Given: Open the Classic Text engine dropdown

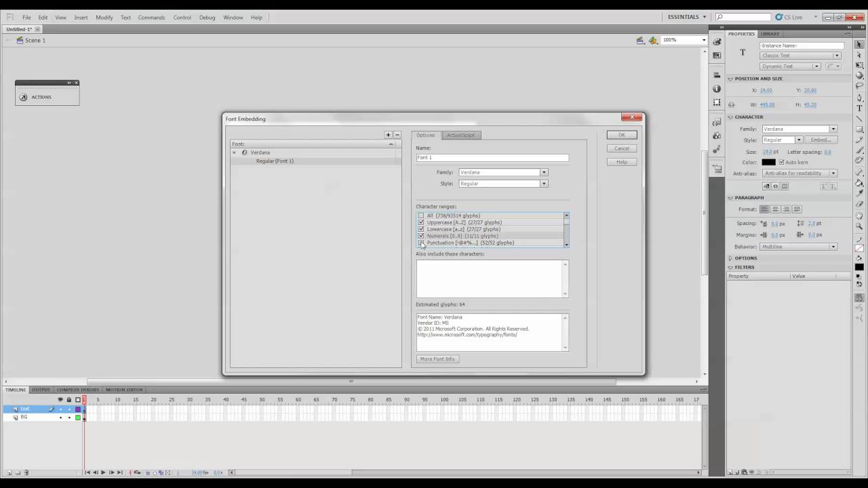Looking at the screenshot, I should 800,56.
